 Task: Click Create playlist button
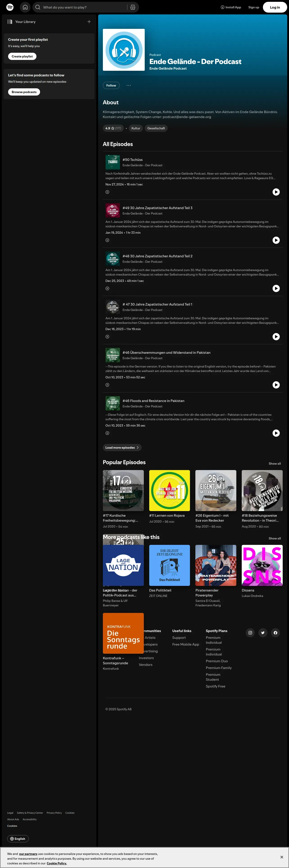22,57
